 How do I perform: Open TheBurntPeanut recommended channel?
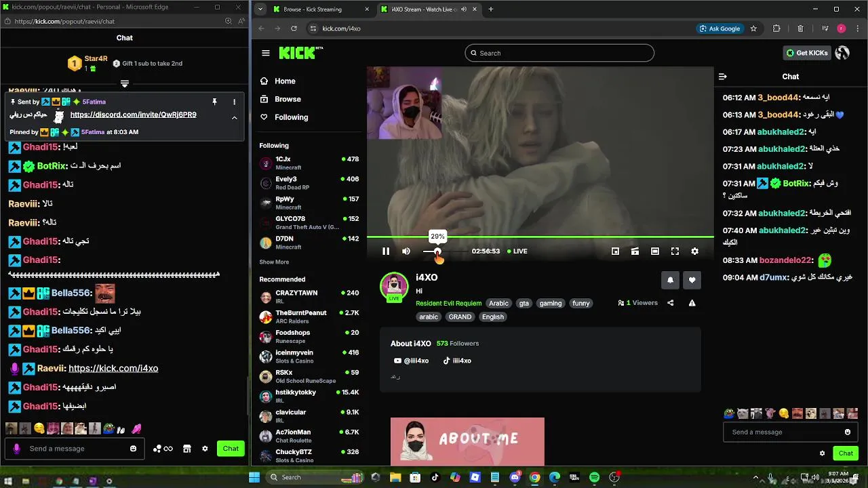coord(309,317)
